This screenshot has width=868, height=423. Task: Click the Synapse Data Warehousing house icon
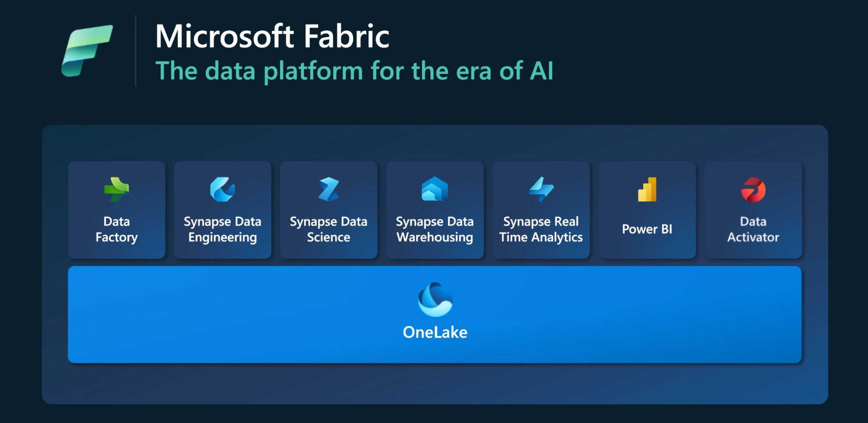435,189
